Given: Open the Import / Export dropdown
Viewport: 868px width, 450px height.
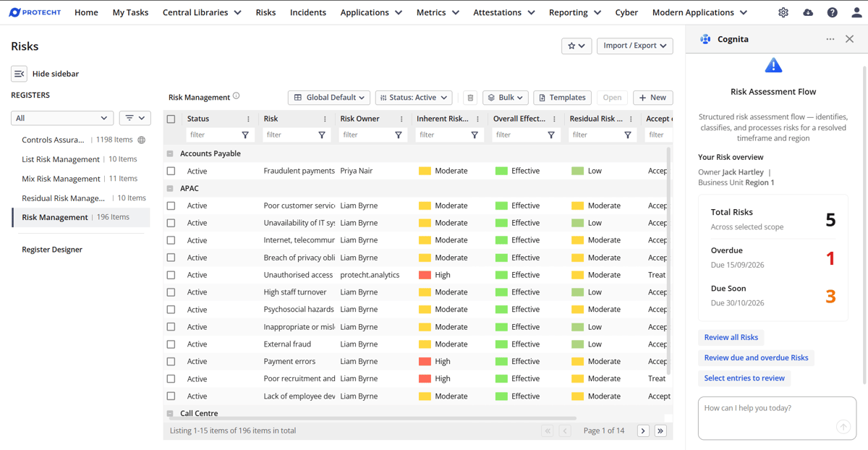Looking at the screenshot, I should point(634,46).
